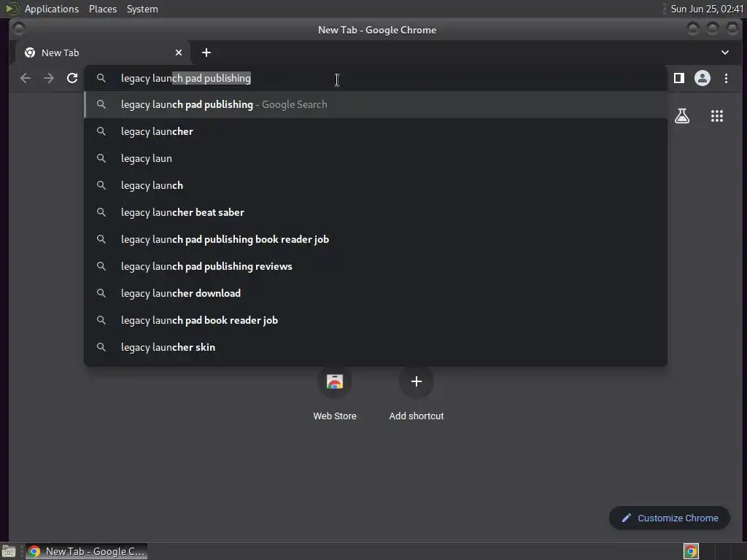Select the New Tab browser tab
This screenshot has height=560, width=747.
[102, 52]
